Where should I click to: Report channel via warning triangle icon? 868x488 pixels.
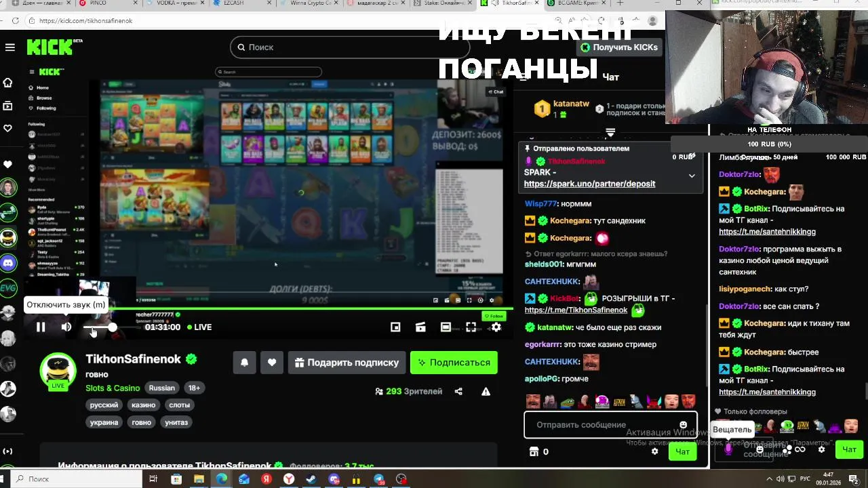(486, 391)
